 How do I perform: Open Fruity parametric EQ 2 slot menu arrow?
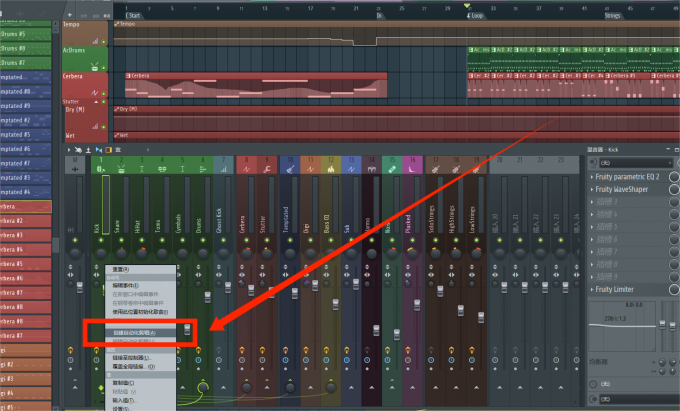592,177
